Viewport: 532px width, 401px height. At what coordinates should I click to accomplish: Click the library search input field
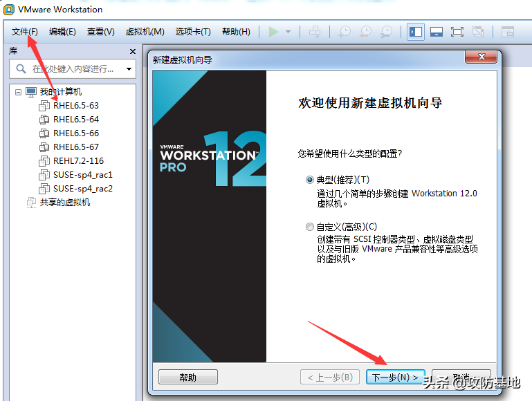tap(73, 69)
